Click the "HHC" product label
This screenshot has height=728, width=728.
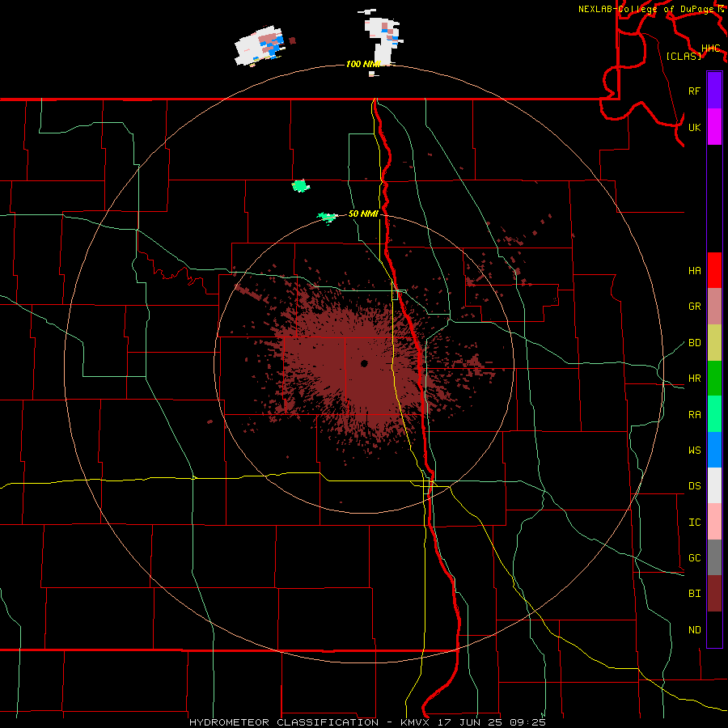click(710, 49)
